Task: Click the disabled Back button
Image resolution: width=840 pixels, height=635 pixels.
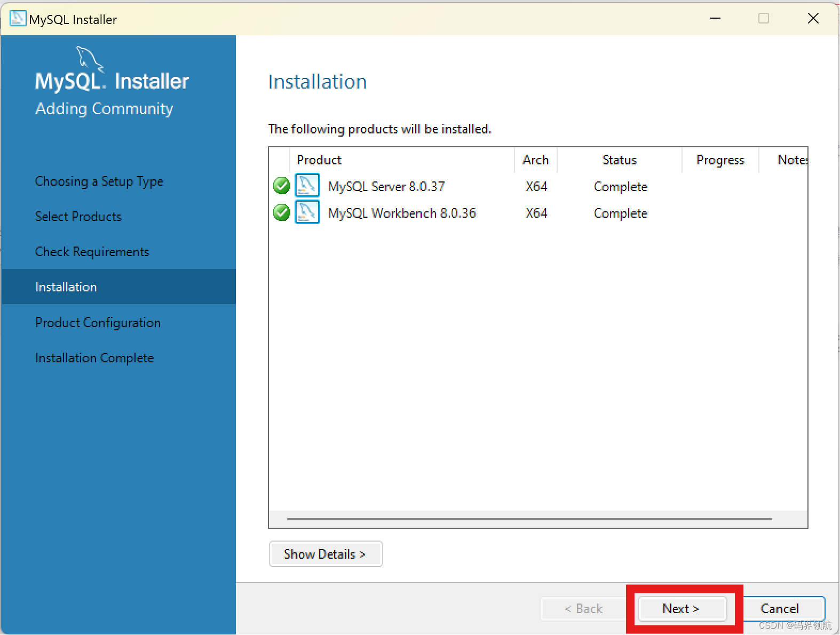Action: (x=584, y=608)
